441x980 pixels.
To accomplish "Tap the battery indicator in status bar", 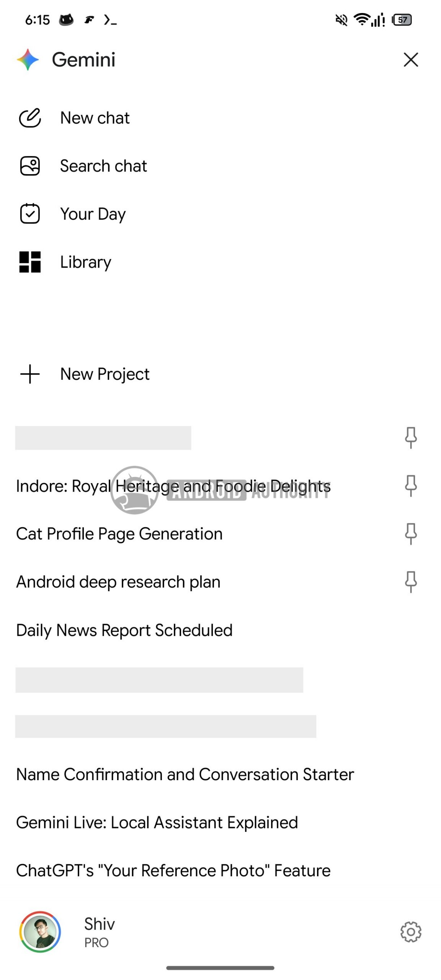I will [402, 20].
